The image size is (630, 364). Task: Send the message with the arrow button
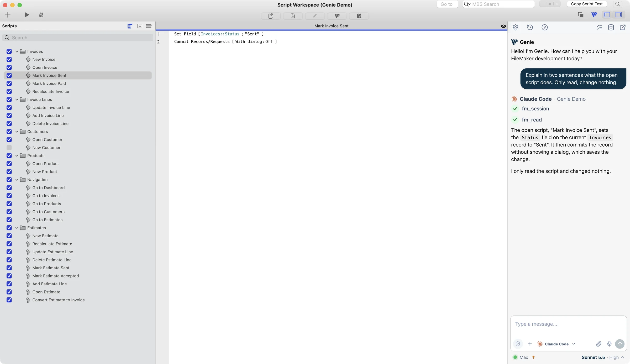[620, 344]
